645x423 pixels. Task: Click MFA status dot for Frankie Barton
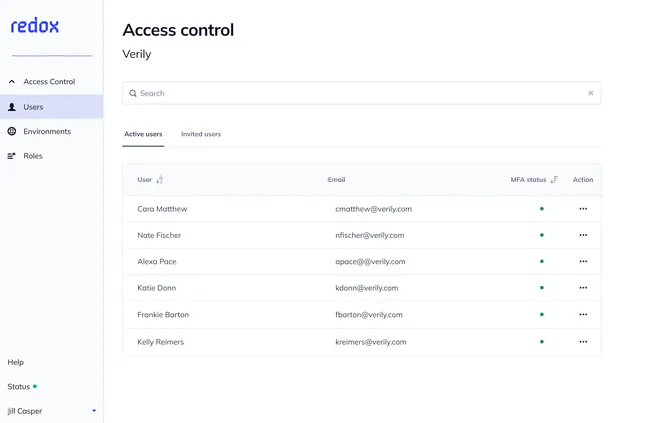tap(542, 314)
